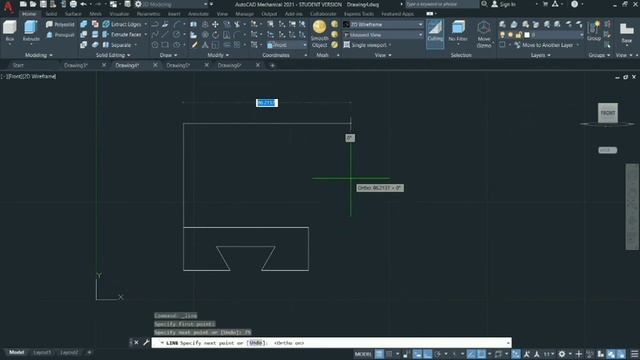
Task: Click the Undo option in command line
Action: tap(256, 343)
